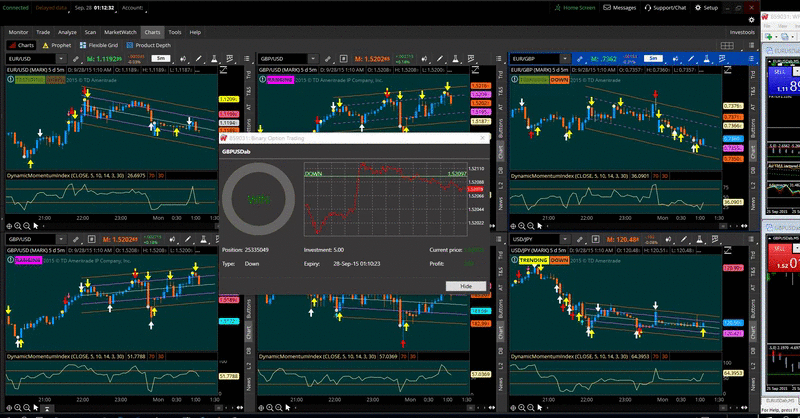Click the info circle on EUR/USD chart
The width and height of the screenshot is (800, 418).
point(10,80)
